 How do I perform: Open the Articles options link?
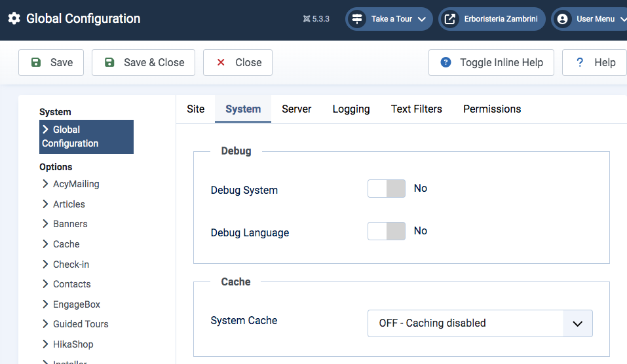point(69,204)
